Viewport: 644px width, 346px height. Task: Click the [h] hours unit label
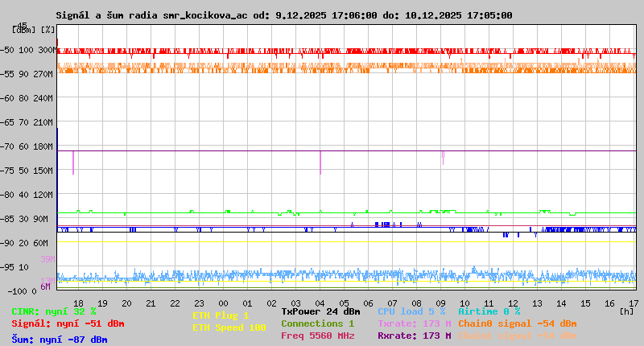[626, 310]
